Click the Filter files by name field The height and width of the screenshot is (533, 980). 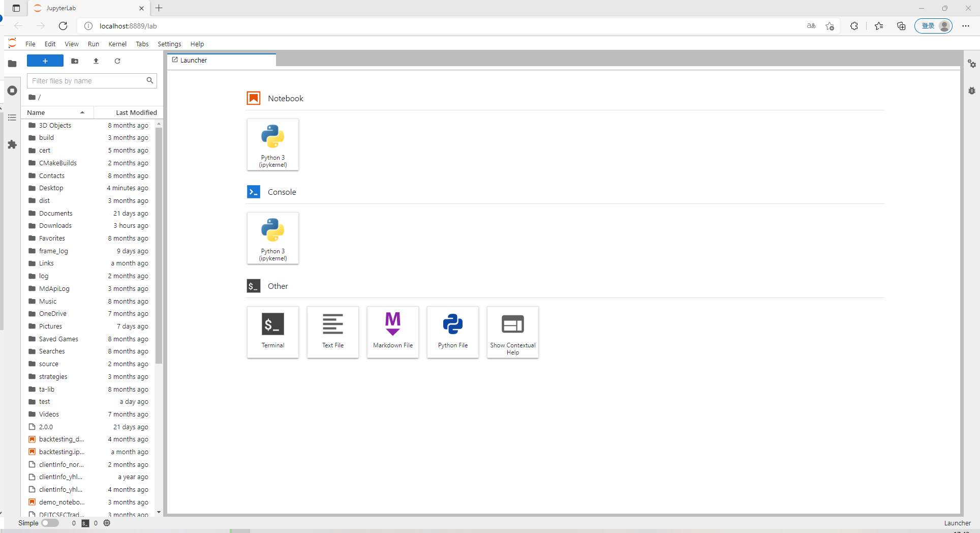click(x=92, y=81)
